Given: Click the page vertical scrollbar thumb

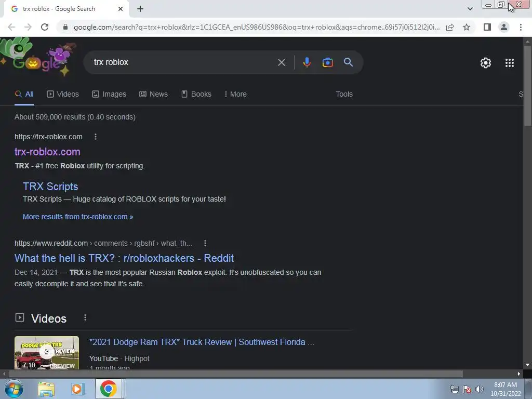Looking at the screenshot, I should pos(527,86).
